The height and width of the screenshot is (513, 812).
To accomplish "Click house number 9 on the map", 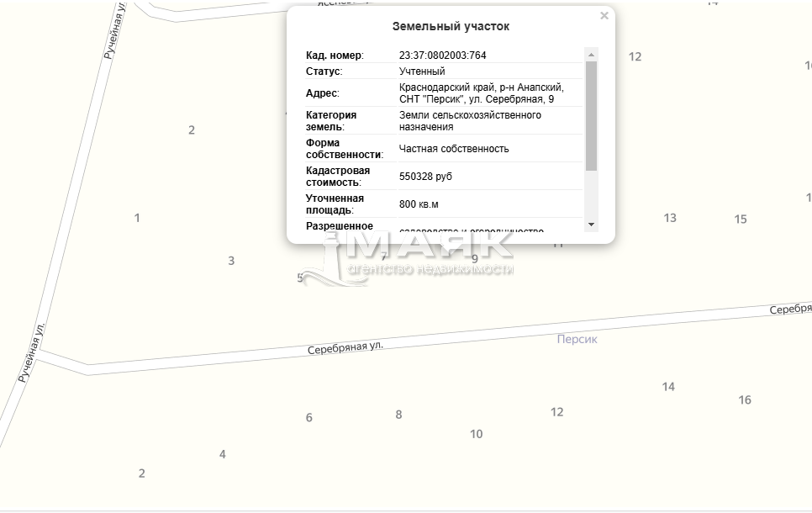I will tap(474, 258).
